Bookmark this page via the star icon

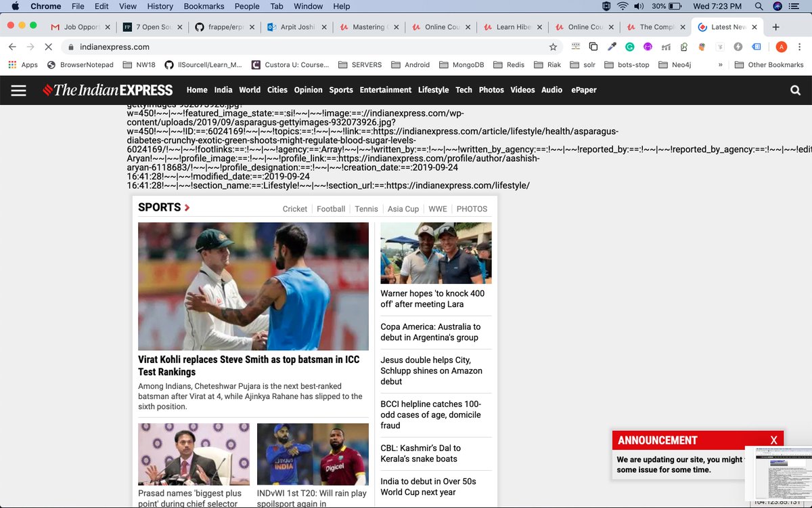pos(554,47)
